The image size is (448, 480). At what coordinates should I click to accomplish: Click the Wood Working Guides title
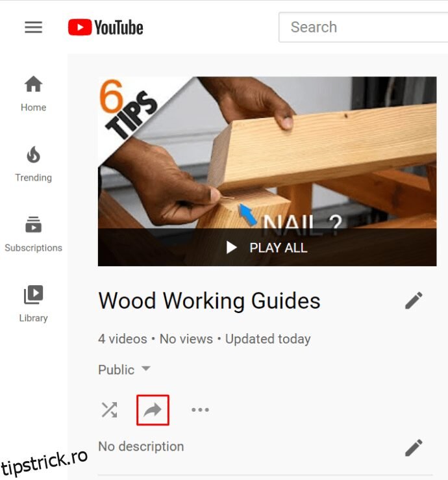209,301
